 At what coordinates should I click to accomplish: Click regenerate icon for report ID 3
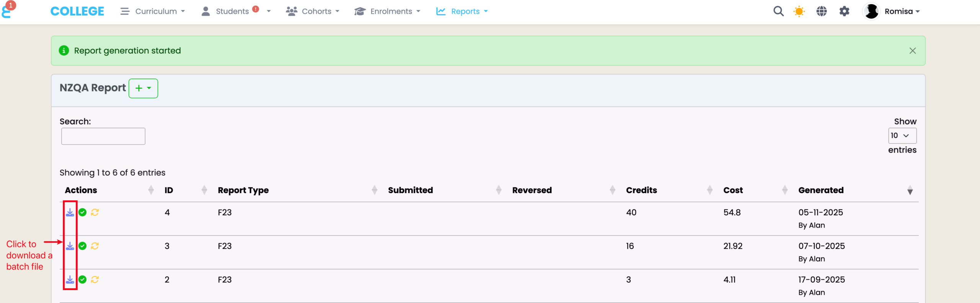95,246
